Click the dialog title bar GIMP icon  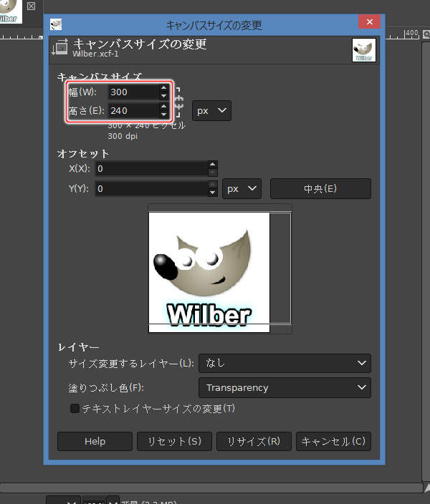pyautogui.click(x=56, y=24)
